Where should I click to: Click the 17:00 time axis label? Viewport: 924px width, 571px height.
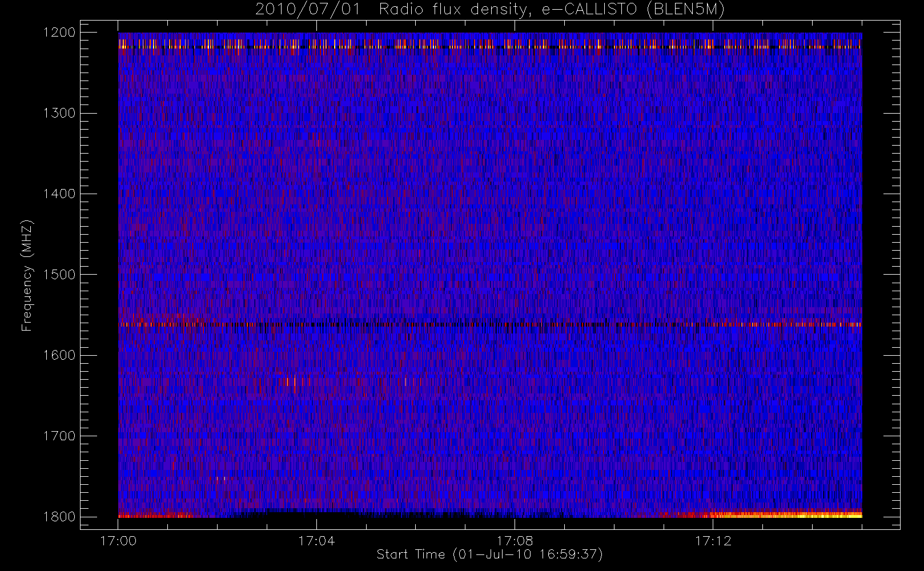[x=118, y=541]
